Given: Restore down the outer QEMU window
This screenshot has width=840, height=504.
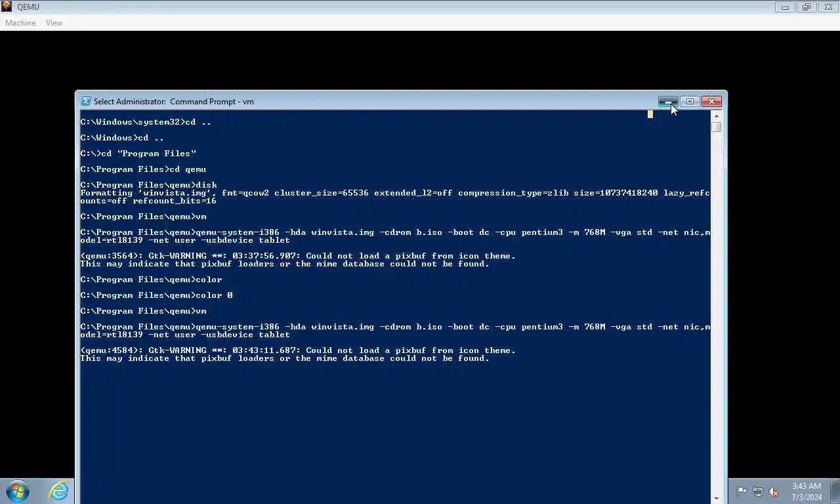Looking at the screenshot, I should click(x=806, y=7).
